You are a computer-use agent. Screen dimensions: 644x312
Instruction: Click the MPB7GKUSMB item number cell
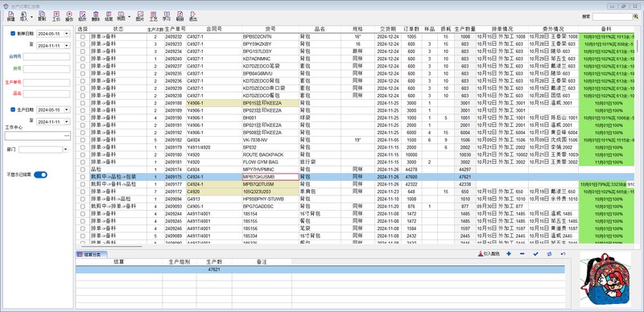coord(270,177)
